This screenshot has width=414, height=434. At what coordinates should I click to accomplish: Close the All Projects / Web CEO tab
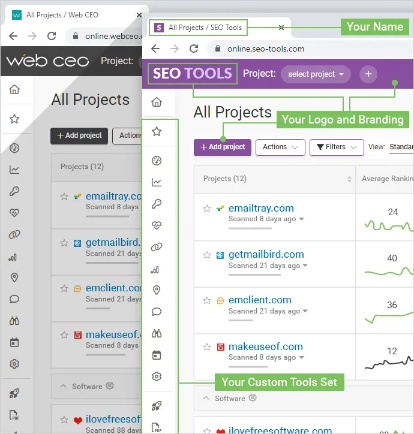click(139, 15)
